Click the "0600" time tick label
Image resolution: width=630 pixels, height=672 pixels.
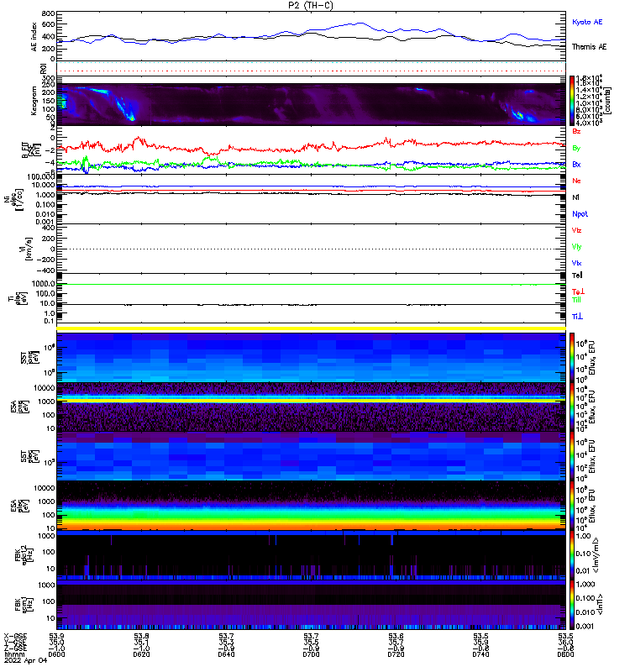tap(56, 654)
